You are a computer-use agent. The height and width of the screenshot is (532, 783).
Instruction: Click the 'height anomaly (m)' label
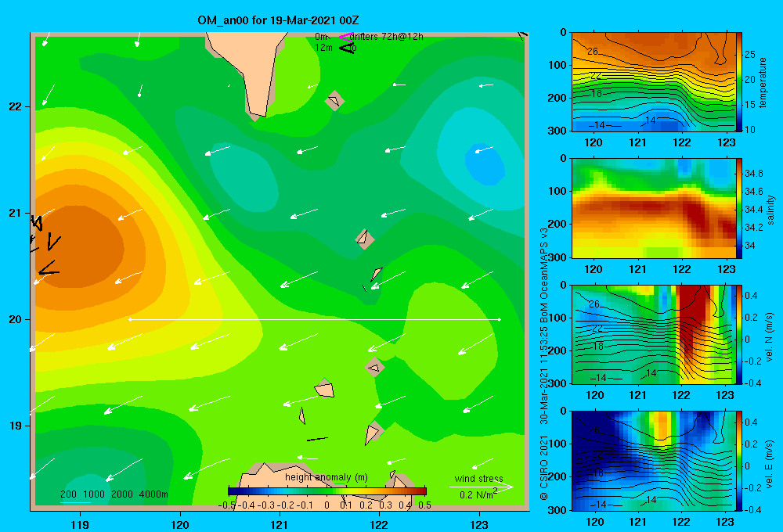[x=326, y=477]
